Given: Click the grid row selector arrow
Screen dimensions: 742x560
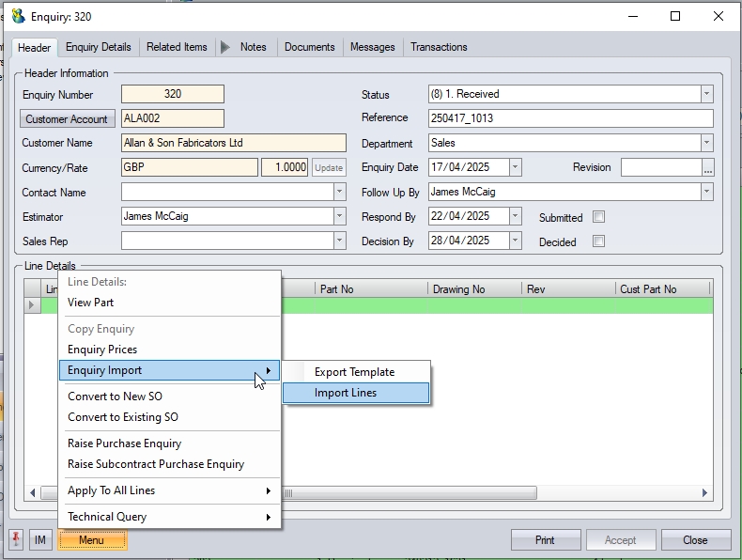Looking at the screenshot, I should click(32, 305).
